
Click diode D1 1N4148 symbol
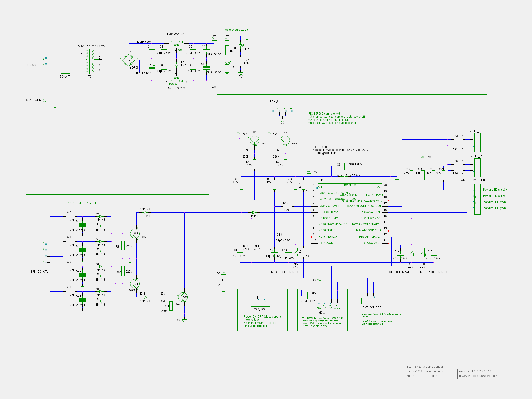tap(254, 213)
